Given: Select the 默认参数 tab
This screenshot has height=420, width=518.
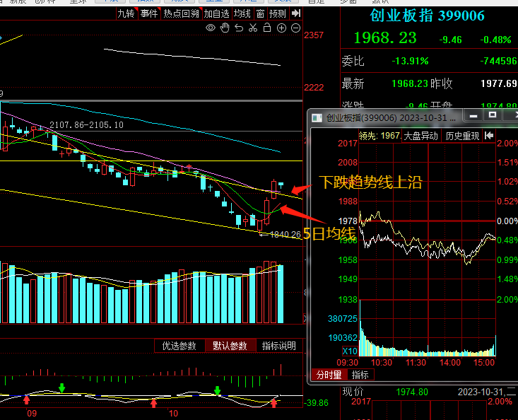Looking at the screenshot, I should (230, 346).
